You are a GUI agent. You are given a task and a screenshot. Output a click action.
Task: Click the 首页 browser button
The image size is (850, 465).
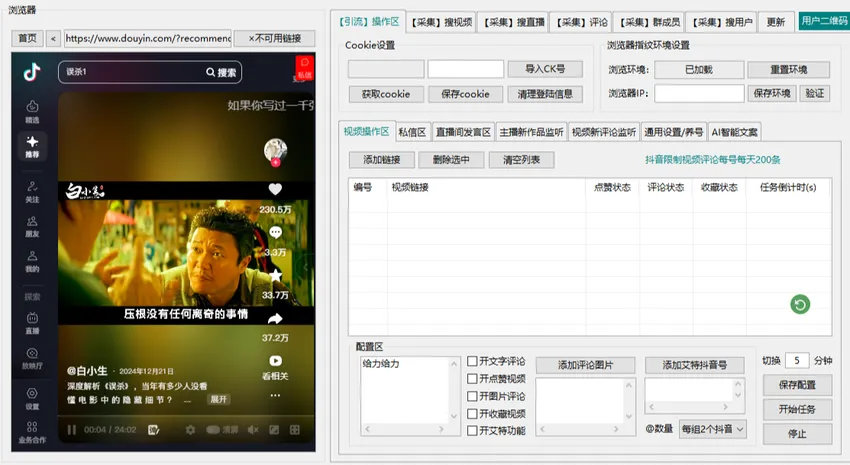[28, 38]
